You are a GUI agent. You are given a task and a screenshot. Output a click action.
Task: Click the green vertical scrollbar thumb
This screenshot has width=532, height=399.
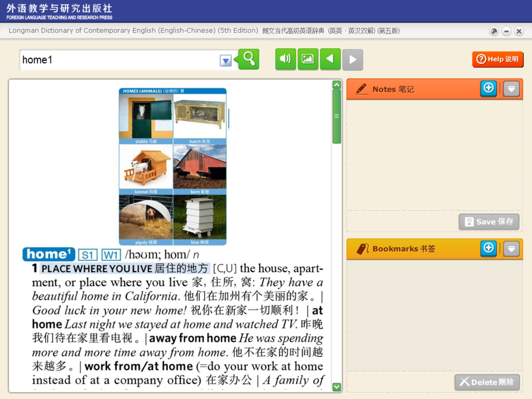tap(337, 116)
